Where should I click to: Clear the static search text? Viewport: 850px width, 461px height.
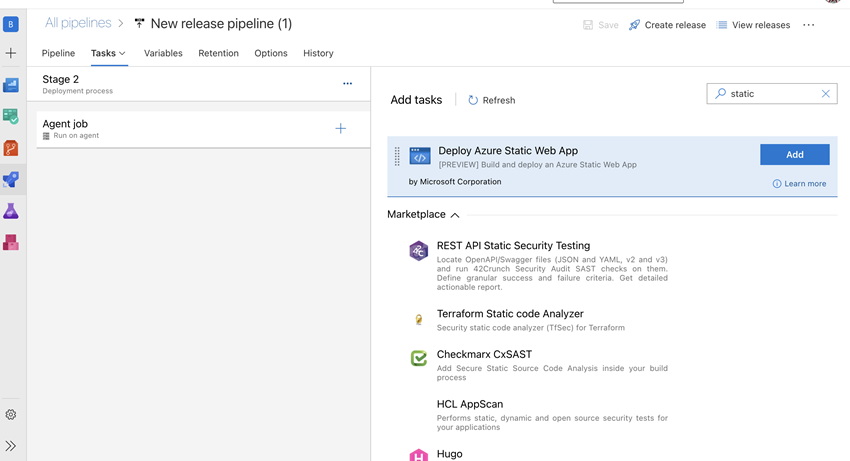[x=825, y=94]
